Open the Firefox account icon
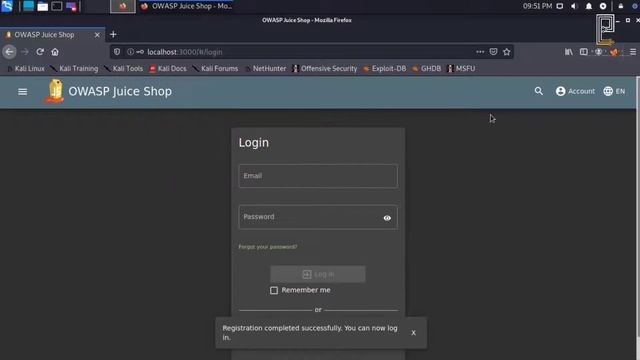Image resolution: width=640 pixels, height=360 pixels. [598, 52]
